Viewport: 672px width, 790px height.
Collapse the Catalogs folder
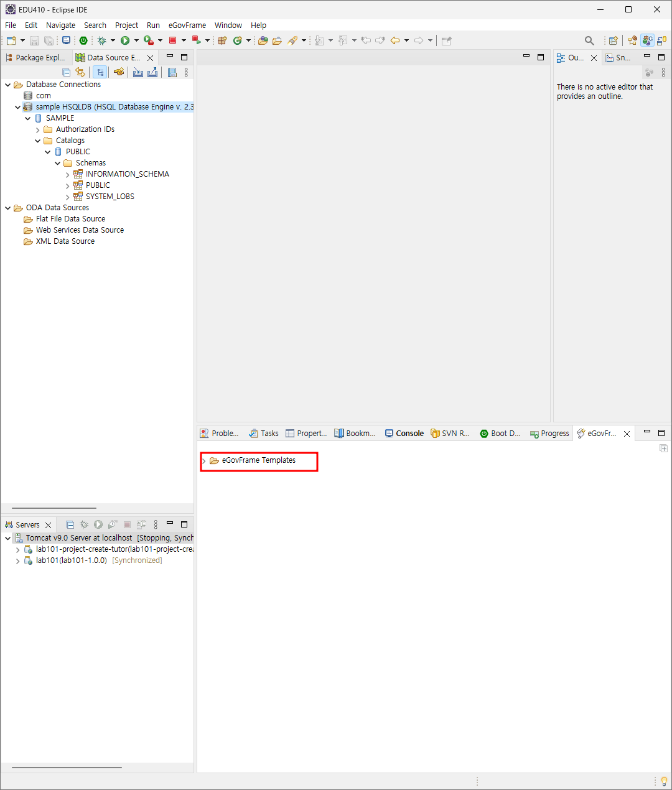(38, 141)
